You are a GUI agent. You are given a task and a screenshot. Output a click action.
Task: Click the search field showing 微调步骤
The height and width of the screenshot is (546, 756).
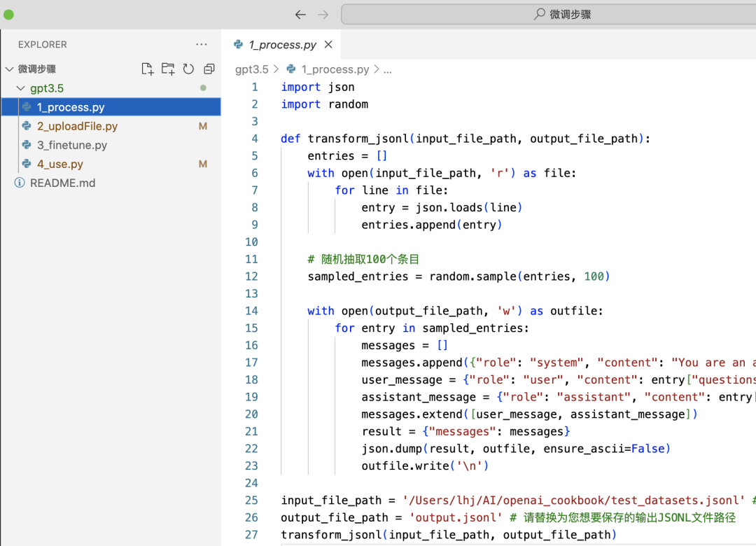[549, 15]
